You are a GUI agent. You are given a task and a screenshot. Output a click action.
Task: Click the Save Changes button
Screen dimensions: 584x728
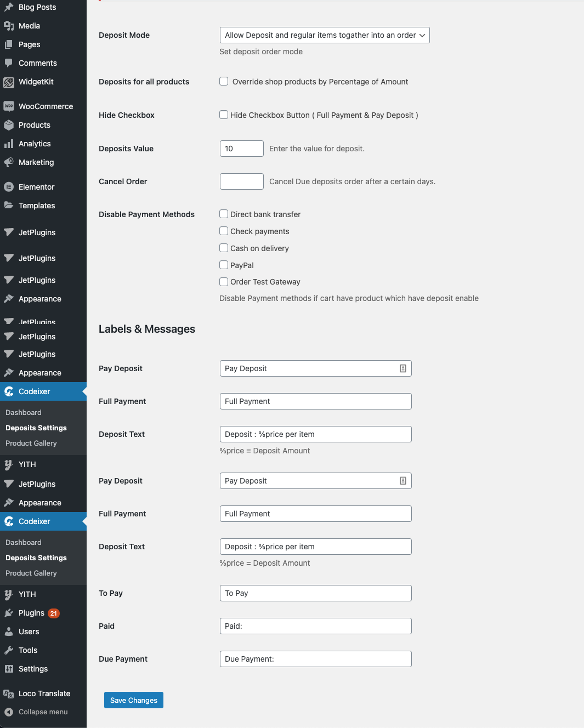[134, 700]
